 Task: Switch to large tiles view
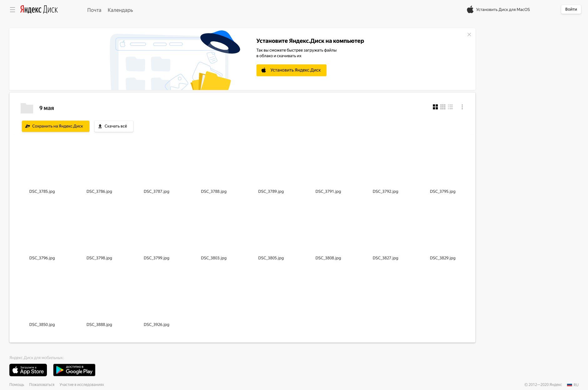point(435,107)
